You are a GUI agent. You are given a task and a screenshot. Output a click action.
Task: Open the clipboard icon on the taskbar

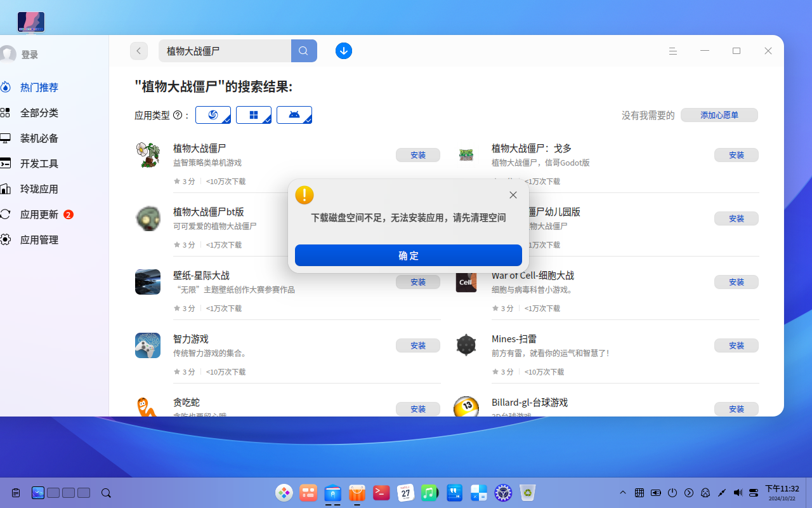pyautogui.click(x=16, y=493)
